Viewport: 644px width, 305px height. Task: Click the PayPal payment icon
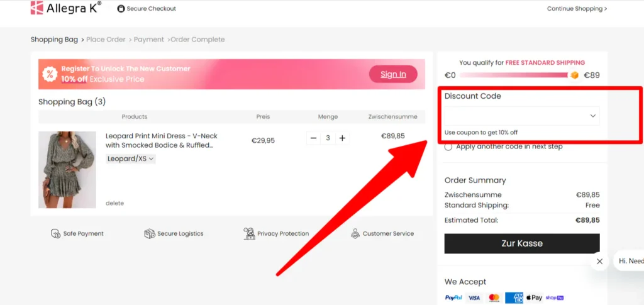coord(453,297)
